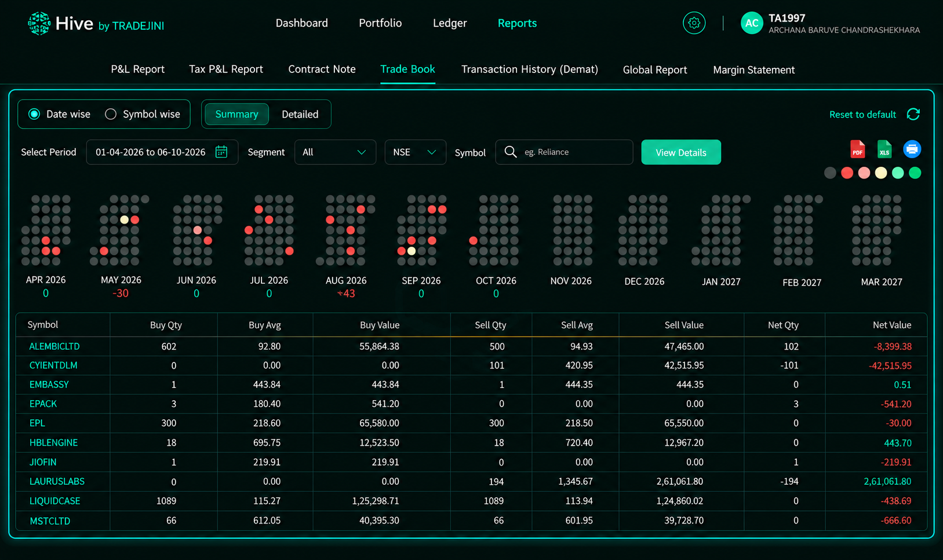The height and width of the screenshot is (560, 943).
Task: Click the View Details button
Action: (x=681, y=152)
